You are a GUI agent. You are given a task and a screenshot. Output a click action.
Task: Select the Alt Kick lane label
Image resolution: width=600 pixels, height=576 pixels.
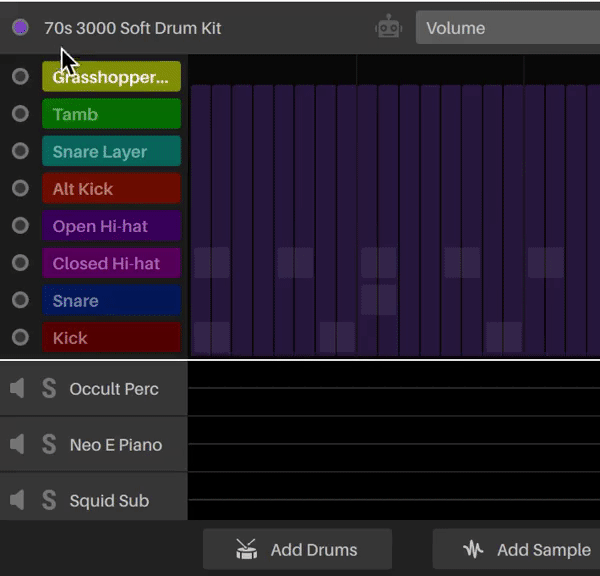pyautogui.click(x=111, y=188)
